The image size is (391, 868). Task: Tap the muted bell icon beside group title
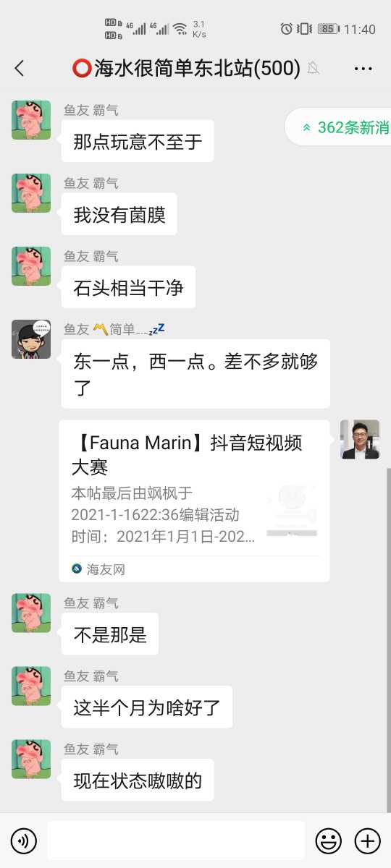314,69
